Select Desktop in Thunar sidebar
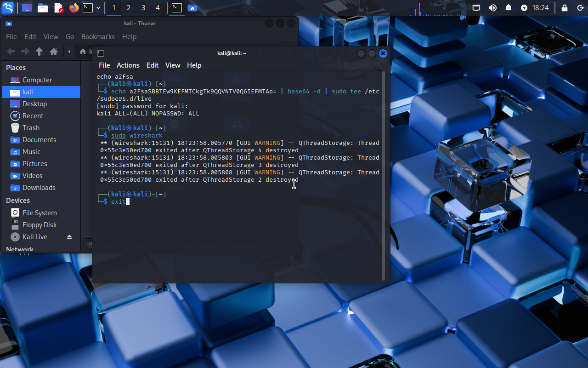Screen dimensions: 588x368 41,104
